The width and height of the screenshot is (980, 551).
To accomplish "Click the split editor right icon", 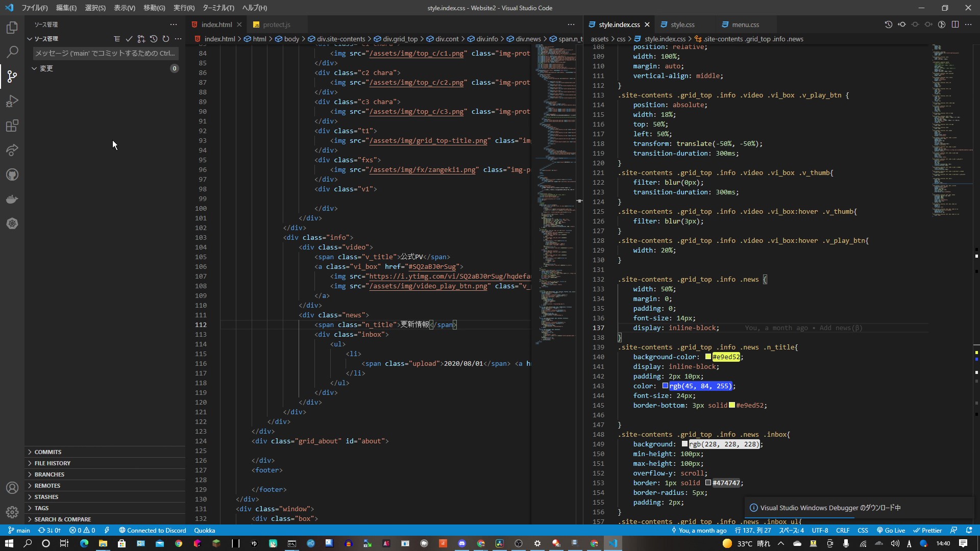I will [955, 24].
